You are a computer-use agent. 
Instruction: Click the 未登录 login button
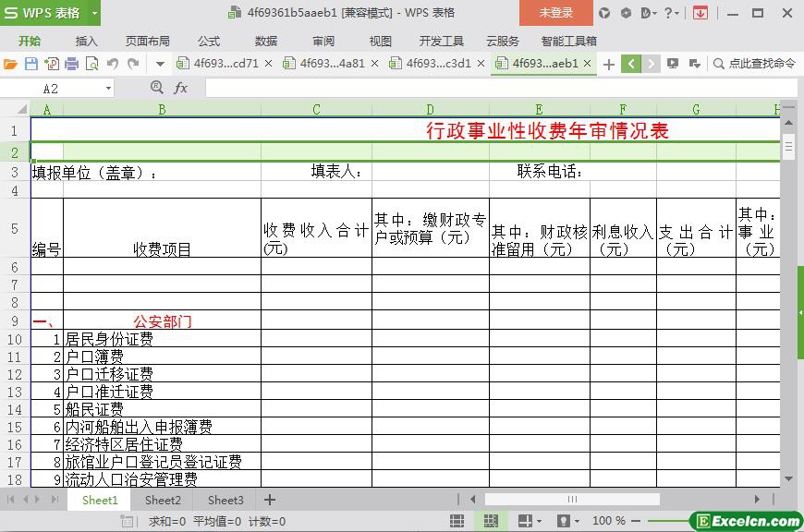[x=555, y=13]
